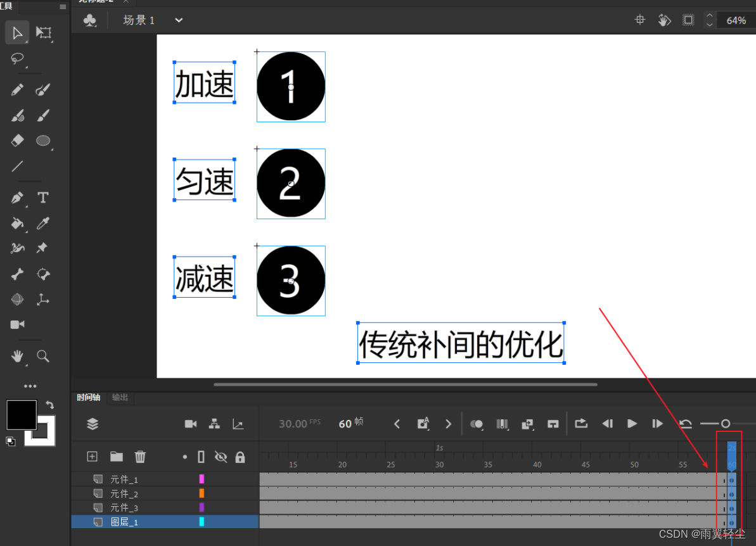Select the Lasso tool
This screenshot has width=756, height=546.
point(17,58)
